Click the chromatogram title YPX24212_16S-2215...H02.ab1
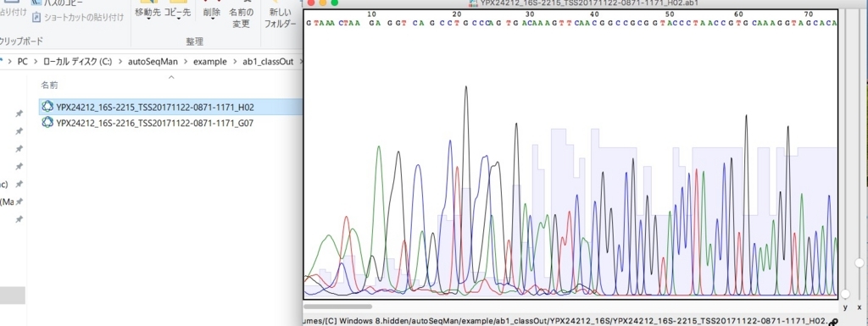Screen dimensions: 868x326 coord(588,3)
